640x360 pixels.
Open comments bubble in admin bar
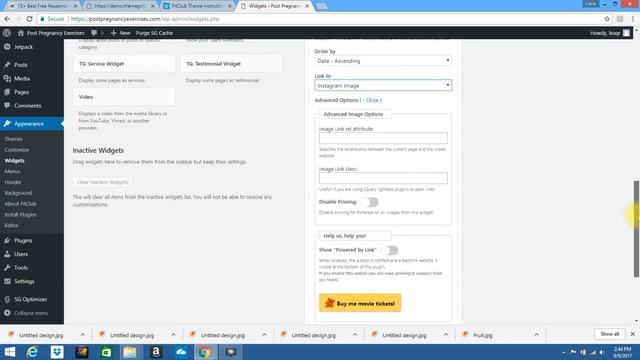pyautogui.click(x=94, y=33)
